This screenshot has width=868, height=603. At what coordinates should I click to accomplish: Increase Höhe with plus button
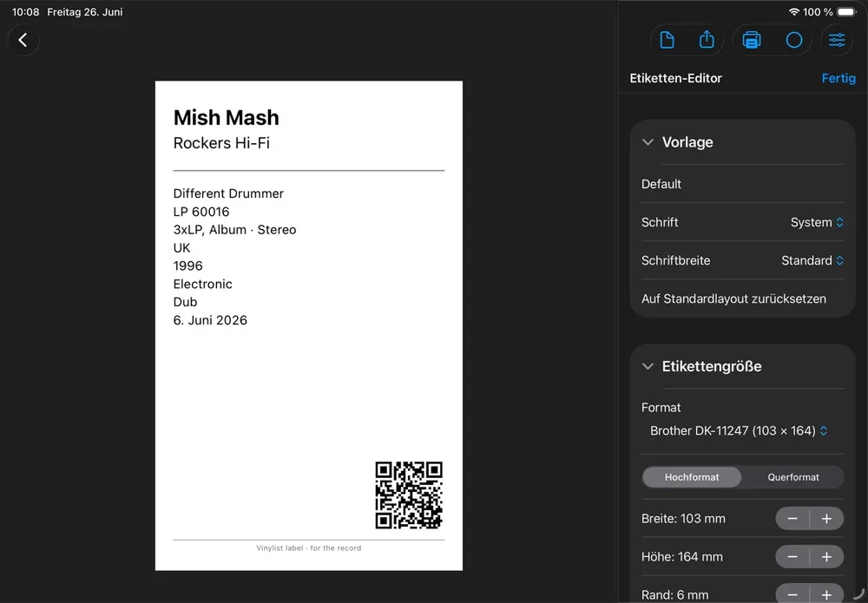tap(826, 556)
